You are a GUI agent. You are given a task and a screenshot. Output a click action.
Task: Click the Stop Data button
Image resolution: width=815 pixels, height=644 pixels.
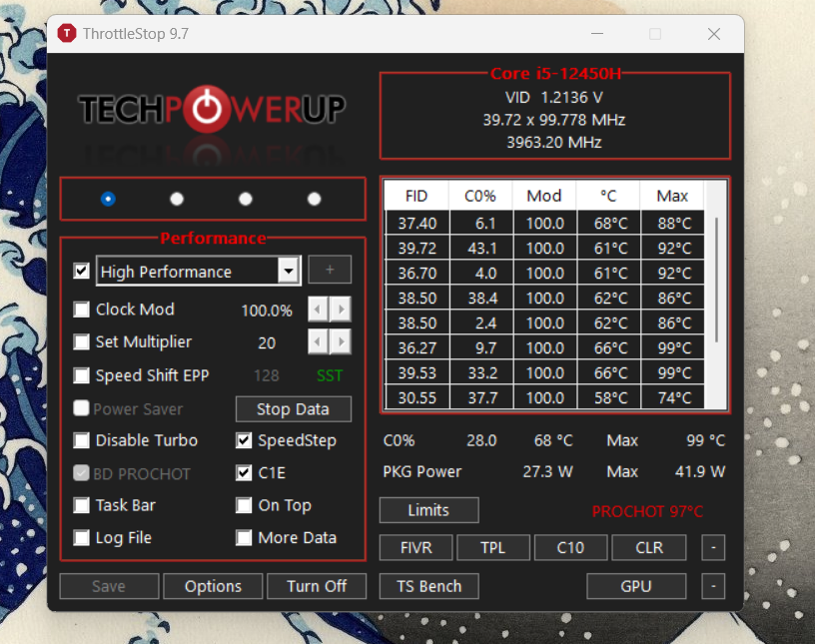coord(294,409)
